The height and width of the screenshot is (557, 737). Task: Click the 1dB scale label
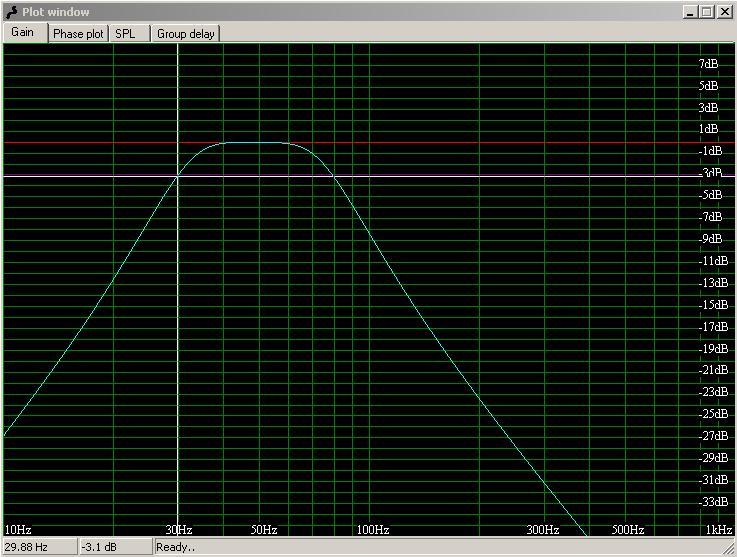708,129
